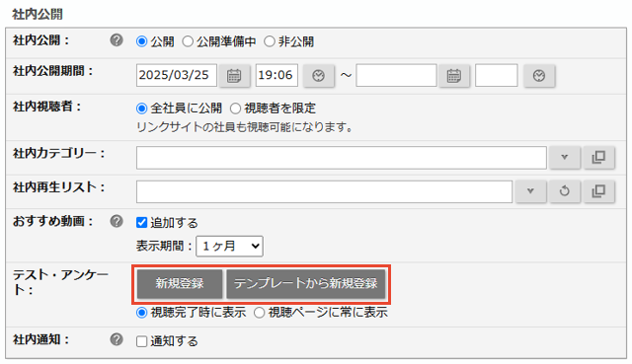Expand the 社内再生リスト dropdown arrow

point(530,191)
